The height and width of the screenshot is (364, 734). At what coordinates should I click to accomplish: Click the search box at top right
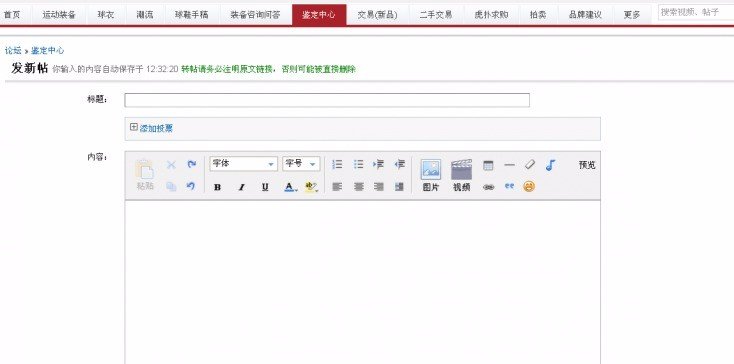(696, 13)
